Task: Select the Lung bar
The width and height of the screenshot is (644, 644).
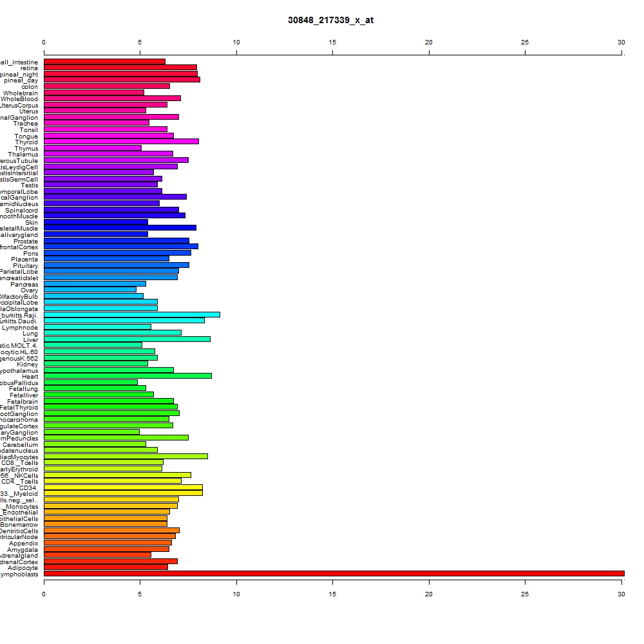Action: pyautogui.click(x=113, y=333)
